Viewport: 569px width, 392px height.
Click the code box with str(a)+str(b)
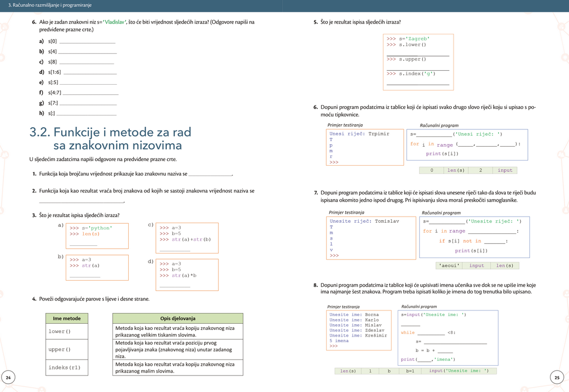tap(187, 238)
